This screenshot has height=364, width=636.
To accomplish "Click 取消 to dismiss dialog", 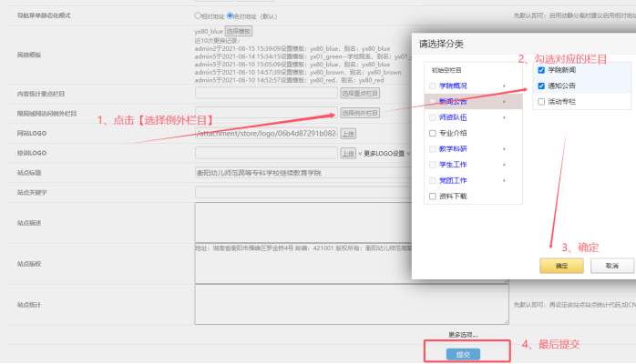I will (x=611, y=266).
